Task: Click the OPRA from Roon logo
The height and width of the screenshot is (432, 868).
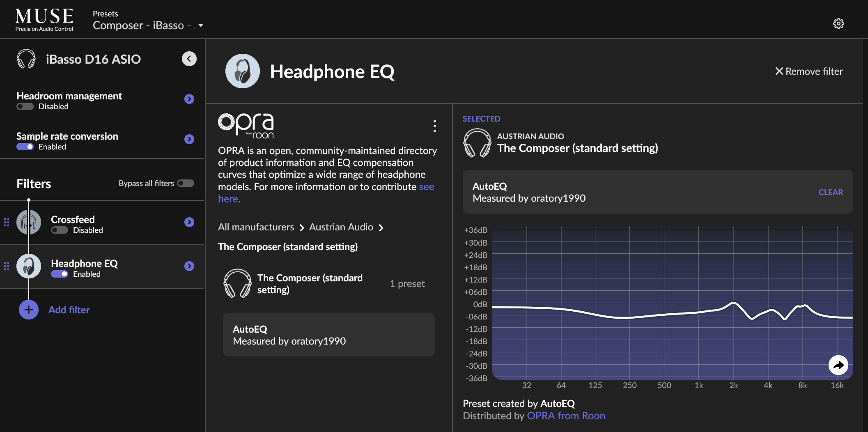Action: click(246, 126)
